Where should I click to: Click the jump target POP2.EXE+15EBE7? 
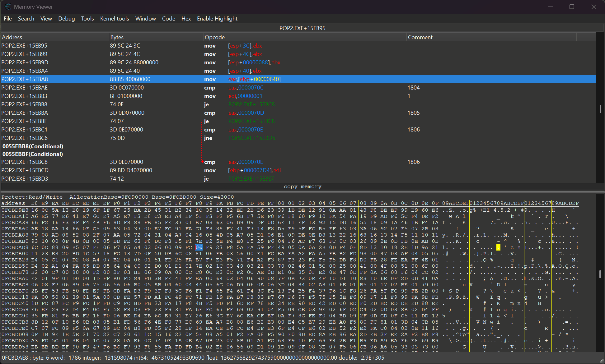click(251, 179)
